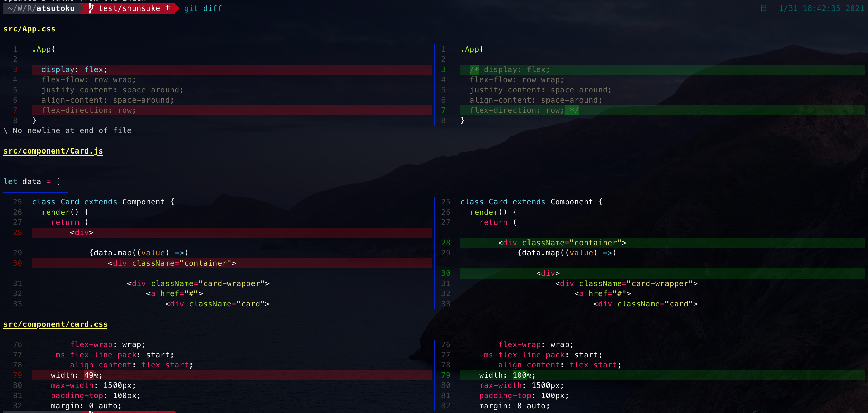Click the 'git diff' command text
Viewport: 868px width, 413px height.
point(203,8)
